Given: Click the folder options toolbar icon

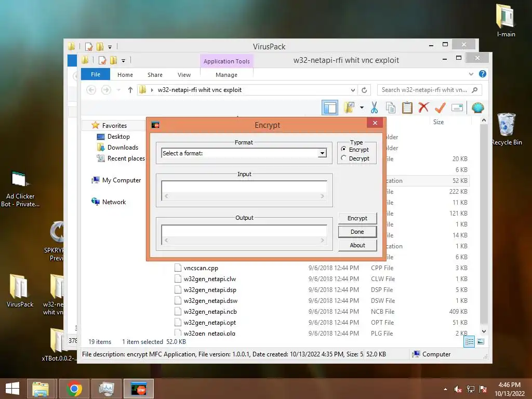Looking at the screenshot, I should 349,108.
